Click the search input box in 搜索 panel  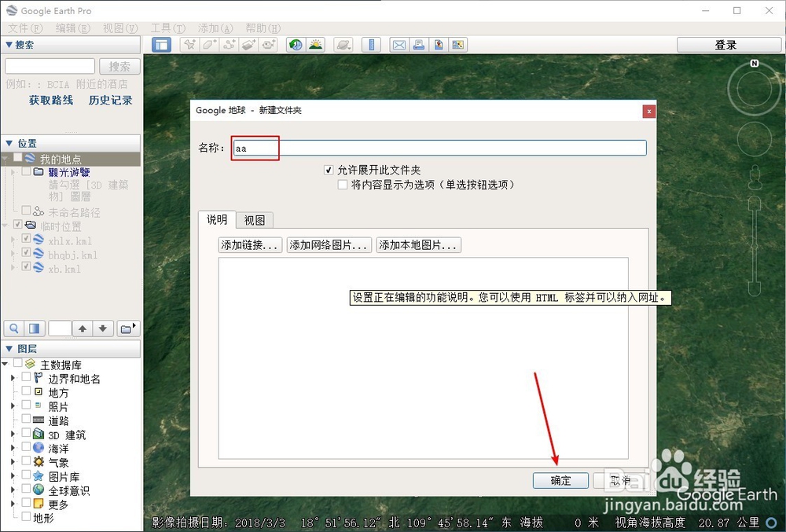click(50, 66)
